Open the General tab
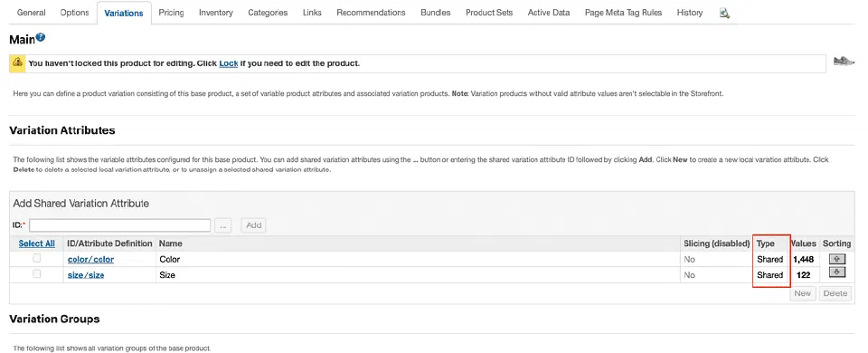The image size is (868, 353). point(32,12)
